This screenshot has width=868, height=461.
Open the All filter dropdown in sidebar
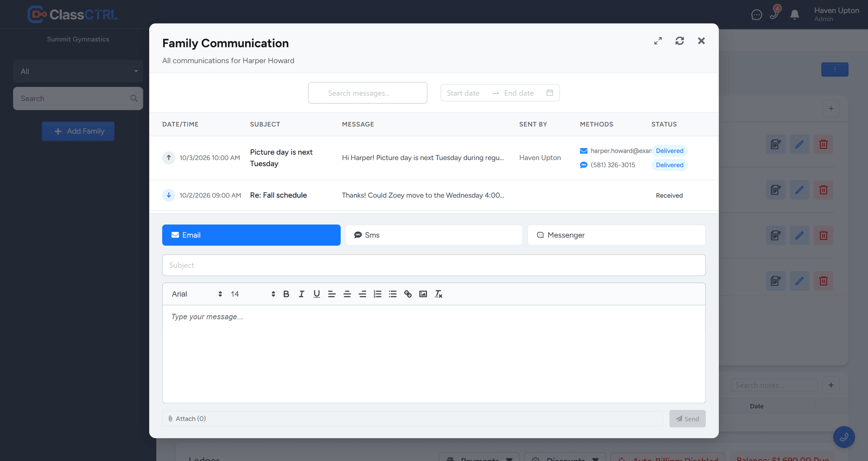coord(78,71)
